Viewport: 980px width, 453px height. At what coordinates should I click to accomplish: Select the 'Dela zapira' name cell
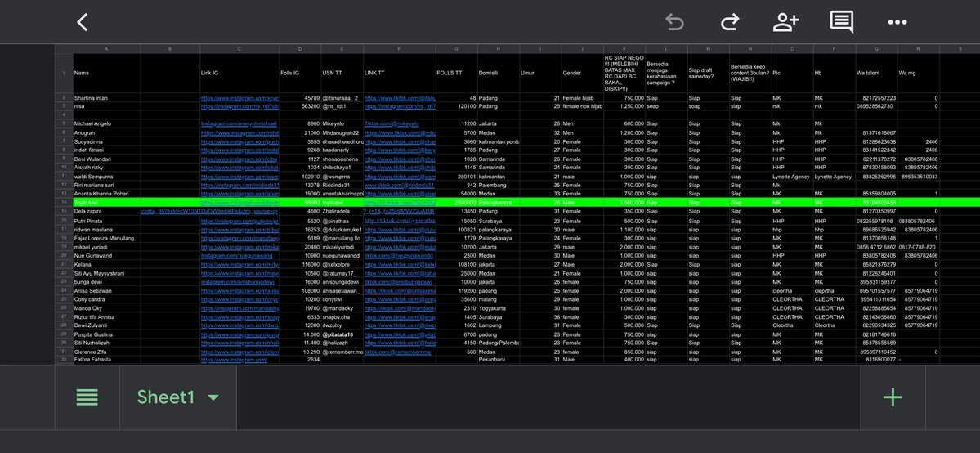(106, 212)
